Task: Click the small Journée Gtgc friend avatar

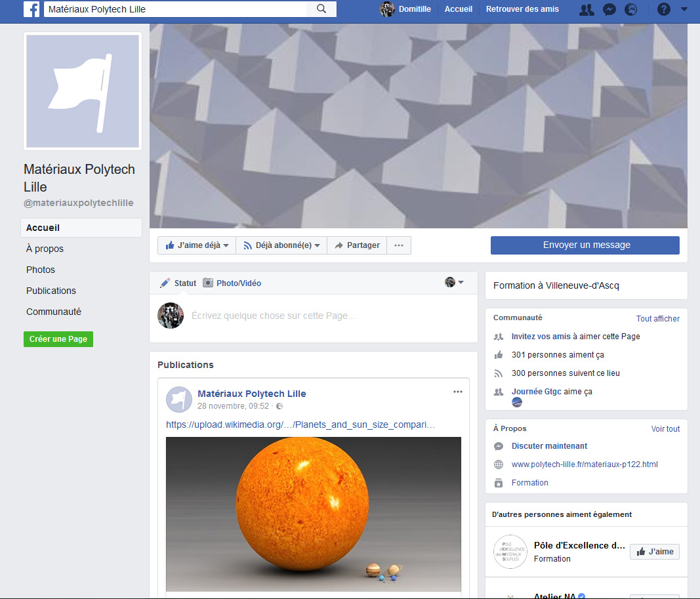Action: (517, 403)
